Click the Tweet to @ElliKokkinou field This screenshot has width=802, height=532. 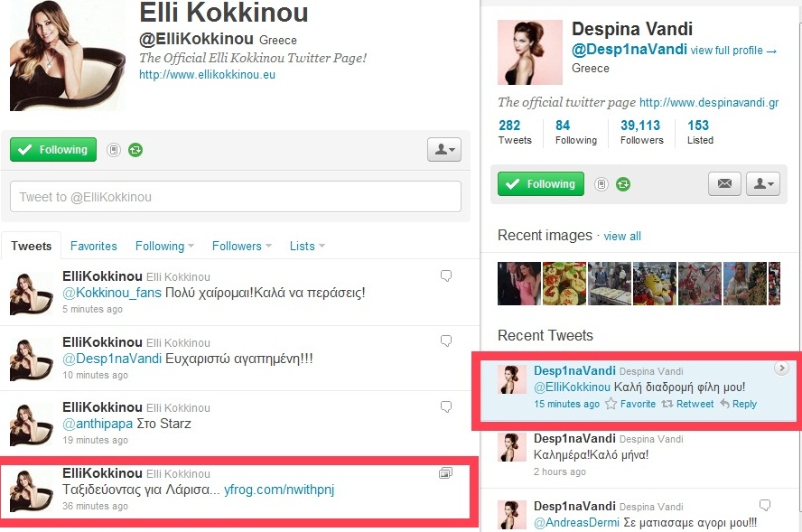click(236, 196)
